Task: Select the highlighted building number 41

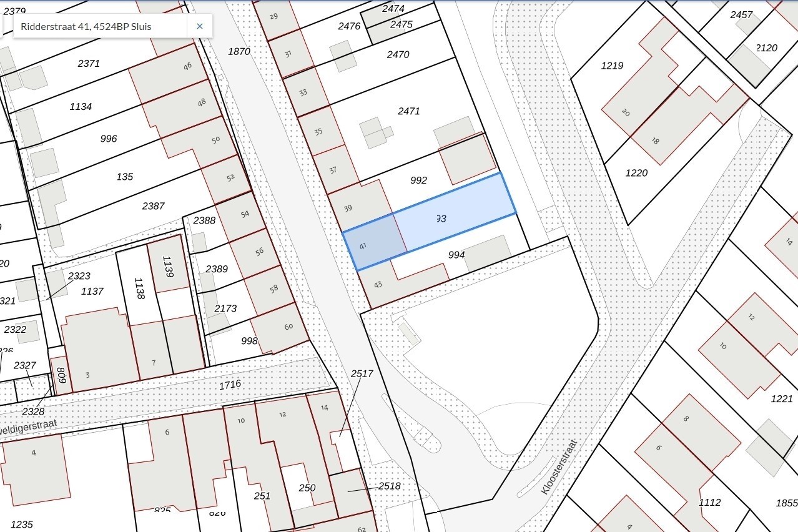Action: [x=363, y=246]
